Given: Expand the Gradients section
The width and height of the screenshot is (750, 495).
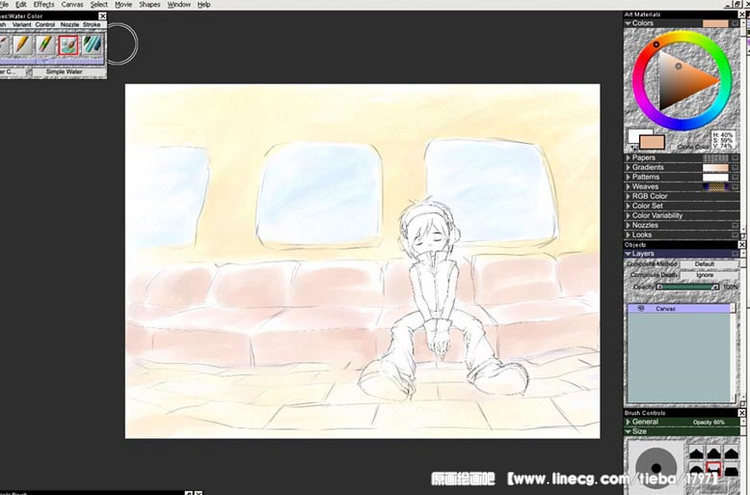Looking at the screenshot, I should 628,167.
